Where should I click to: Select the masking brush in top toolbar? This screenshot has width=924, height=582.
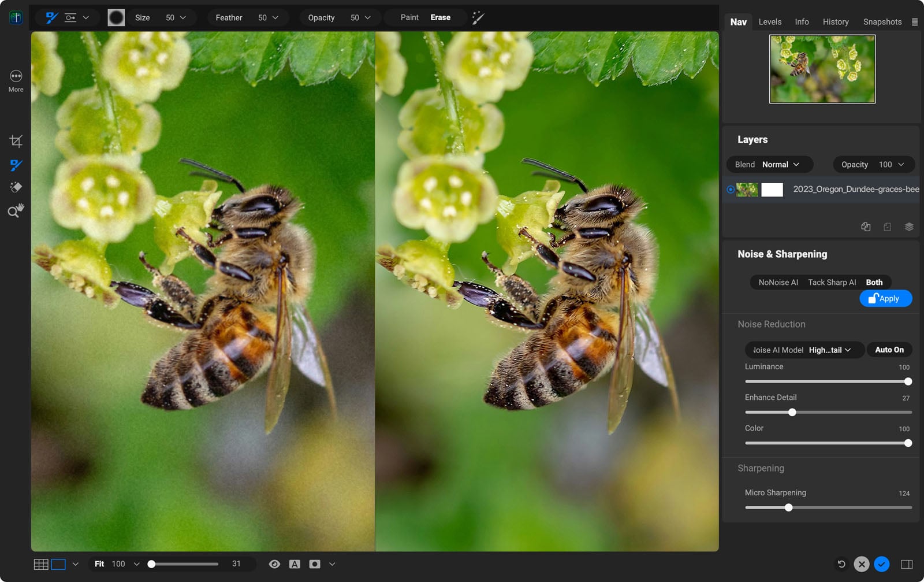[52, 17]
